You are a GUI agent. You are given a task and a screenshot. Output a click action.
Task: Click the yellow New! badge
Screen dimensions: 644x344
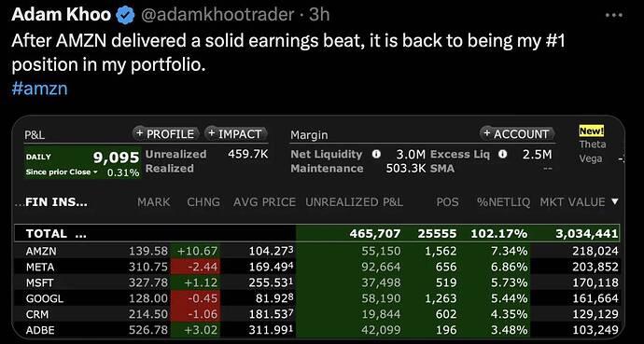[x=592, y=131]
